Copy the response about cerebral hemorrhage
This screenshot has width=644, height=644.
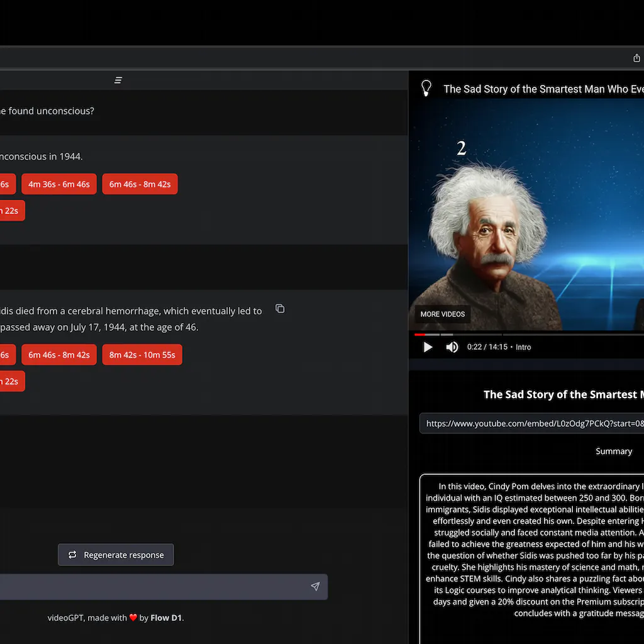click(280, 309)
